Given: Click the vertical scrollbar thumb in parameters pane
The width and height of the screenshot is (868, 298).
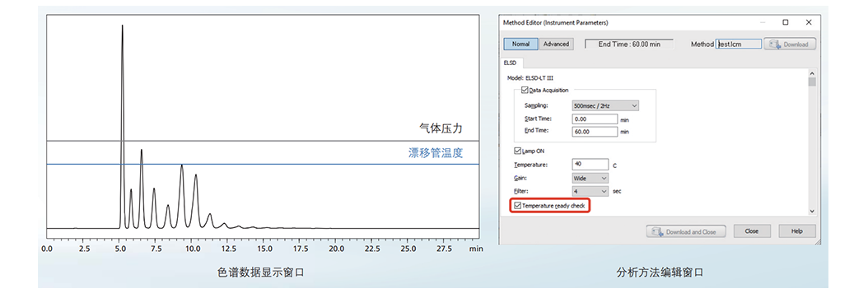Looking at the screenshot, I should pos(812,81).
